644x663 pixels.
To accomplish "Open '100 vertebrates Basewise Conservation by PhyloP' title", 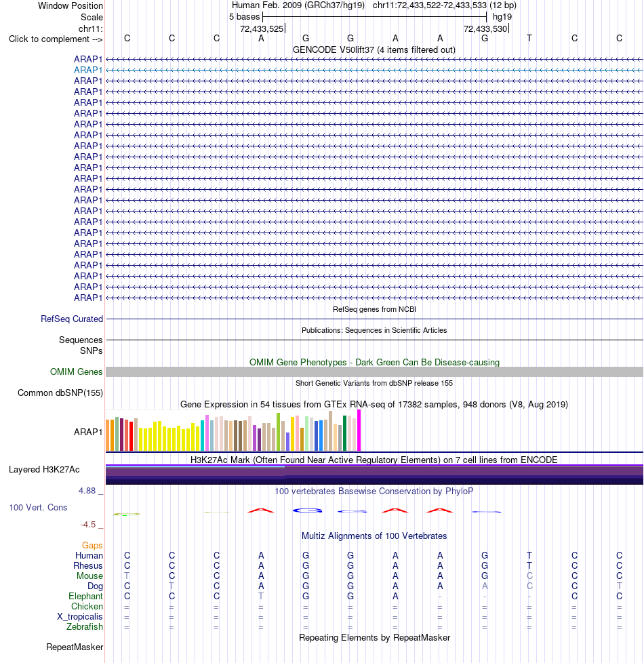I will pyautogui.click(x=374, y=491).
